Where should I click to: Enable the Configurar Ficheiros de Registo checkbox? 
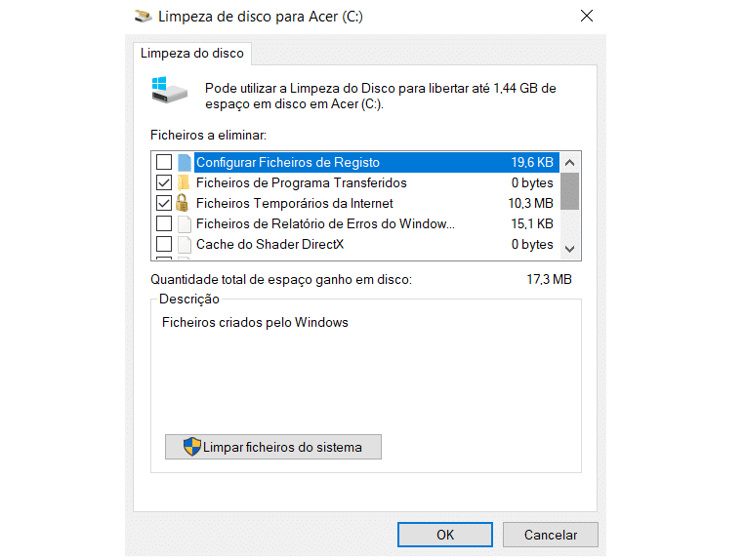click(164, 162)
